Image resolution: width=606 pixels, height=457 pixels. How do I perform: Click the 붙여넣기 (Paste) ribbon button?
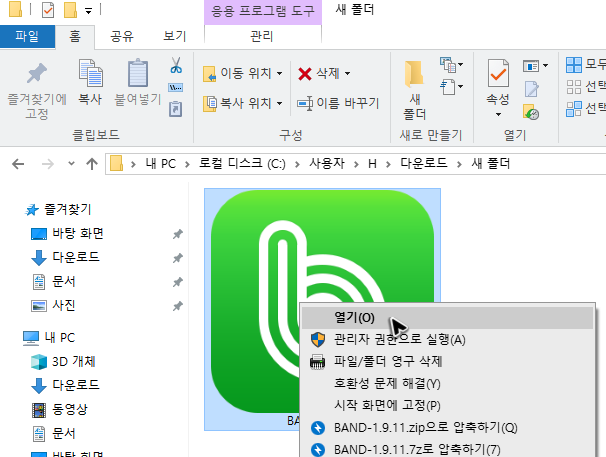[x=138, y=83]
